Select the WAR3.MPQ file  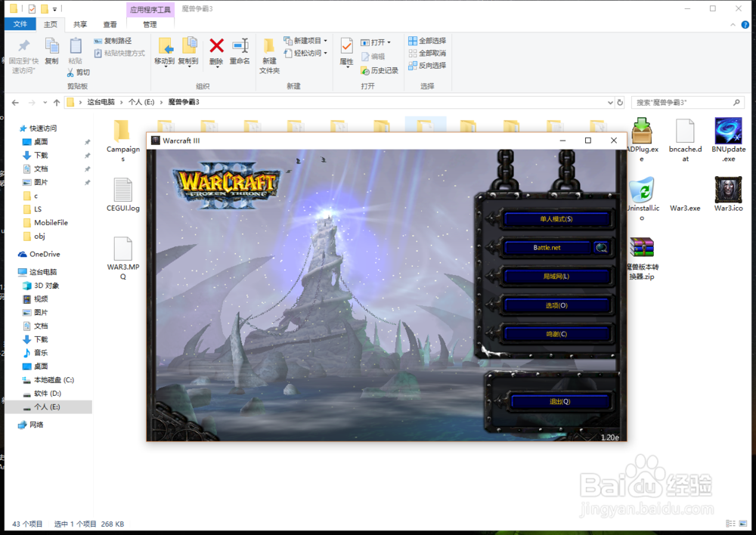(123, 258)
